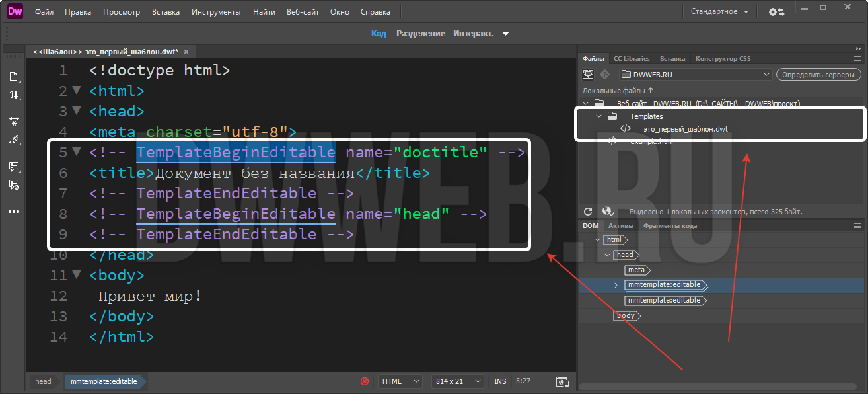This screenshot has width=868, height=394.
Task: Switch to the Конструктор CSS tab
Action: [x=723, y=58]
